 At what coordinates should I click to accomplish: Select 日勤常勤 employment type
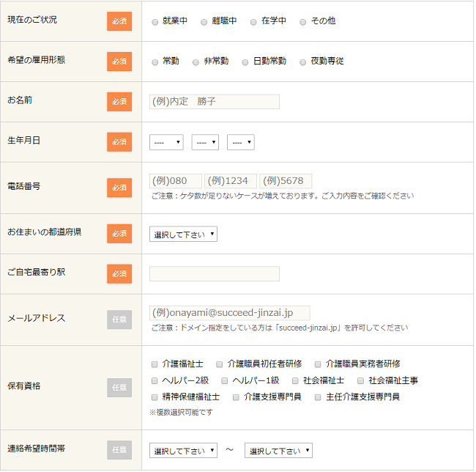tap(245, 62)
